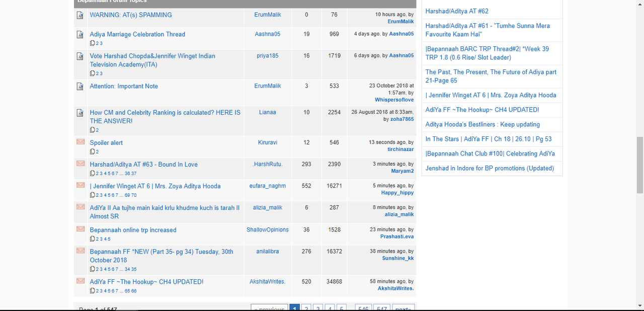View topic author Lianaa's profile

(x=268, y=112)
